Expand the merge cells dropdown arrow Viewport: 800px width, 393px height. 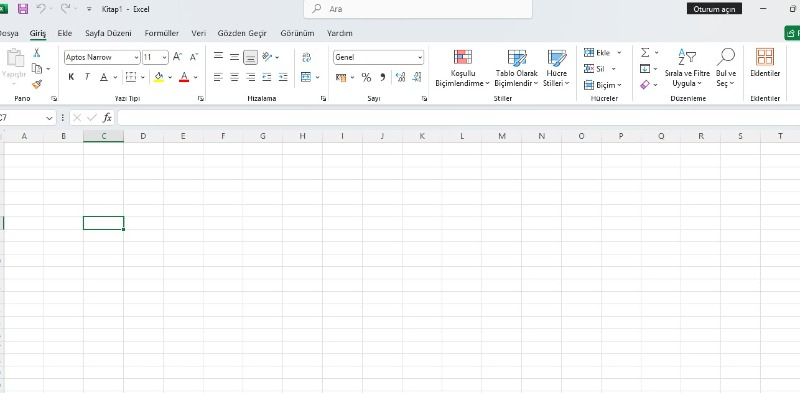(317, 77)
